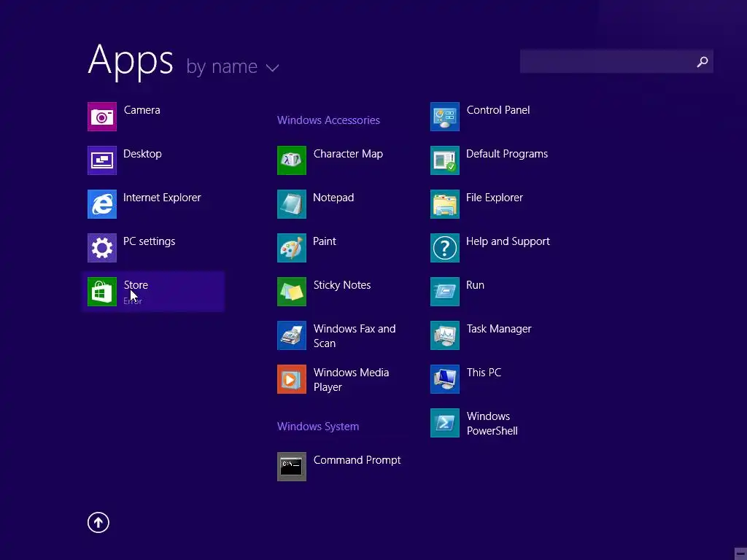The width and height of the screenshot is (747, 560).
Task: Open the Store app icon
Action: pos(102,292)
